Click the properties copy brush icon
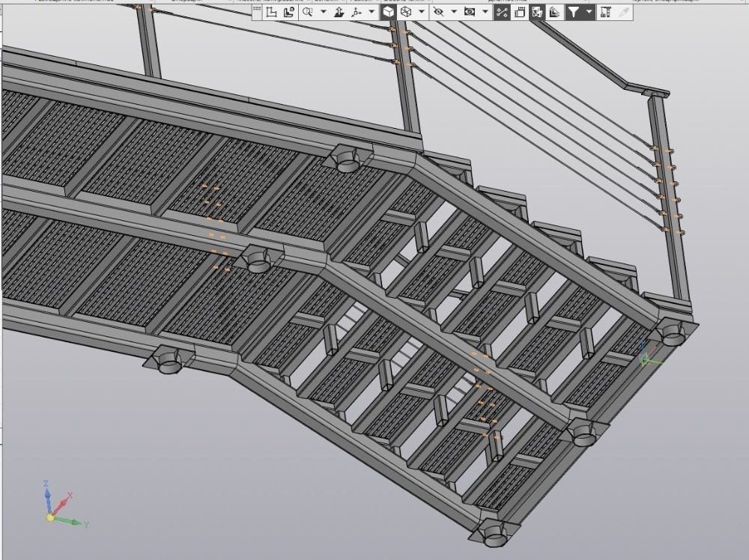 point(623,13)
